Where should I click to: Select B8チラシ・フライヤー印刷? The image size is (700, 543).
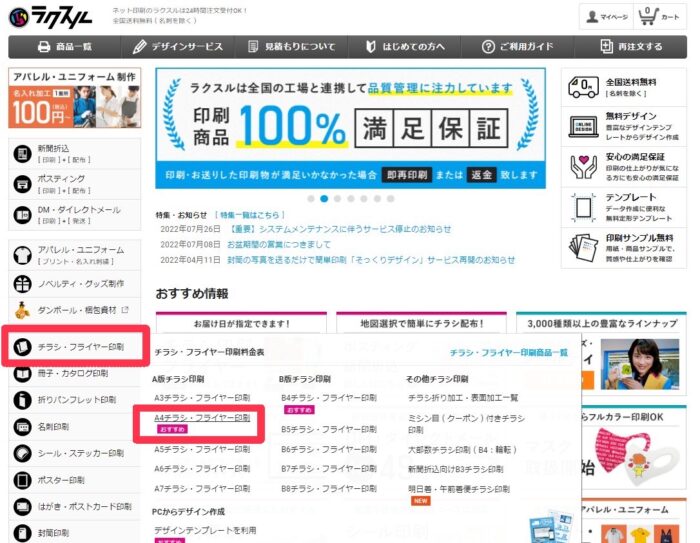click(x=329, y=489)
